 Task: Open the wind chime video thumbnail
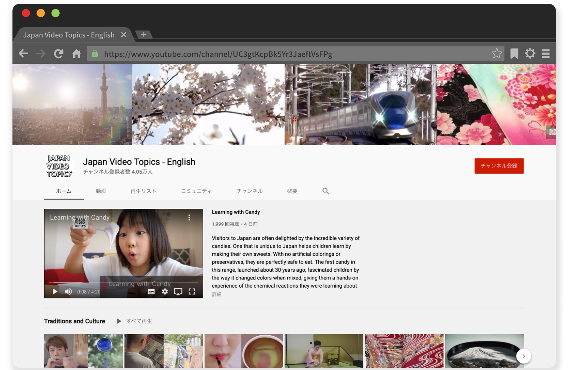coord(84,351)
